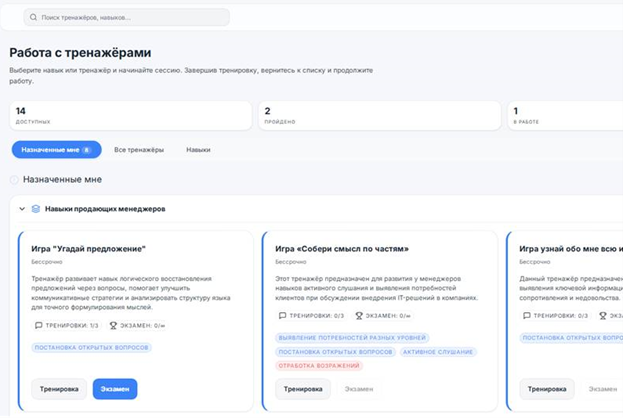The width and height of the screenshot is (623, 418).
Task: Click title 'Игра «Собери смысл по частям»'
Action: tap(342, 249)
